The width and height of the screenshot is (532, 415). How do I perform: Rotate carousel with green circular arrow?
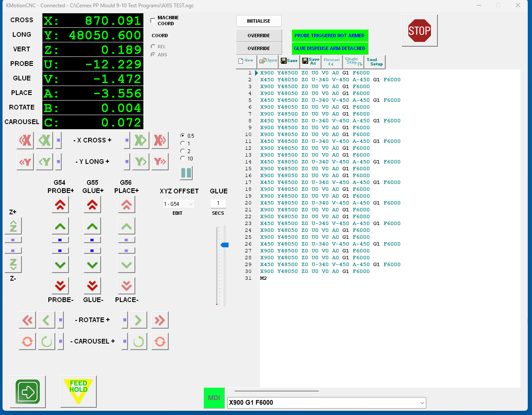[47, 341]
